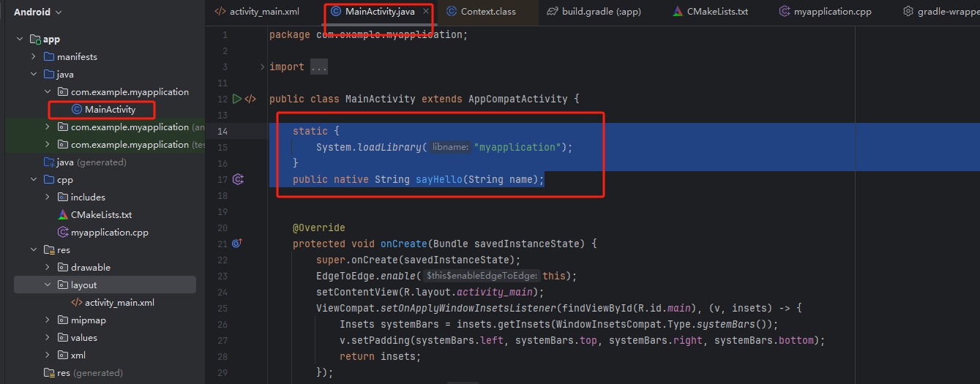Expand the xml resource folder chevron
This screenshot has height=384, width=980.
[48, 355]
